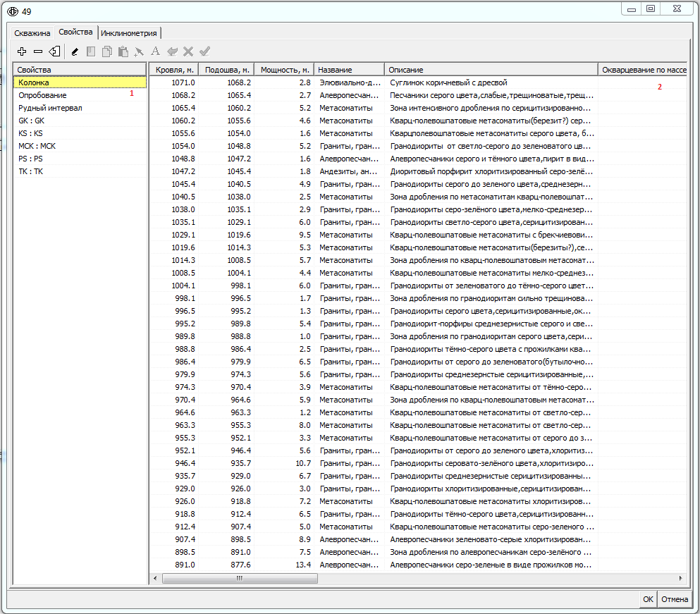Click the minus remove icon in toolbar
The image size is (700, 614).
coord(38,51)
